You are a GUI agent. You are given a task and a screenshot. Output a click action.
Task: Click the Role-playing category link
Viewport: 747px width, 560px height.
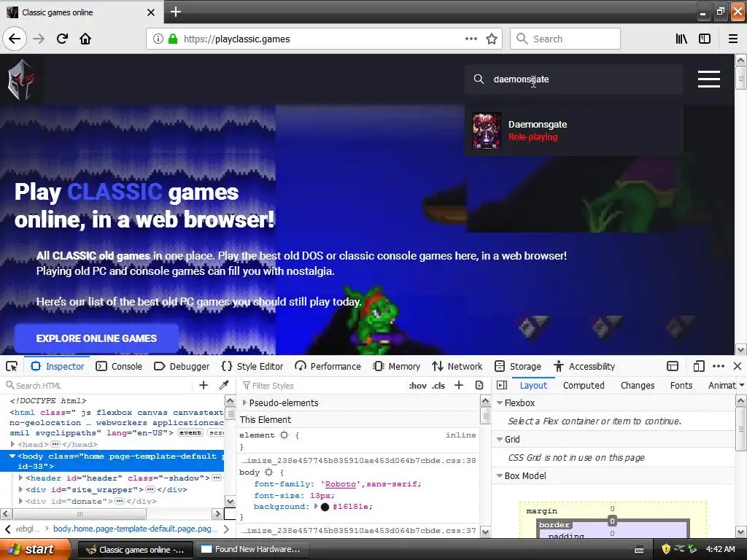(533, 137)
